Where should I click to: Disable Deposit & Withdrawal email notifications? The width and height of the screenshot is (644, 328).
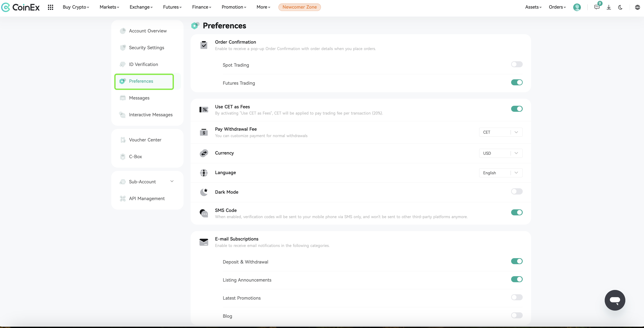click(x=517, y=261)
